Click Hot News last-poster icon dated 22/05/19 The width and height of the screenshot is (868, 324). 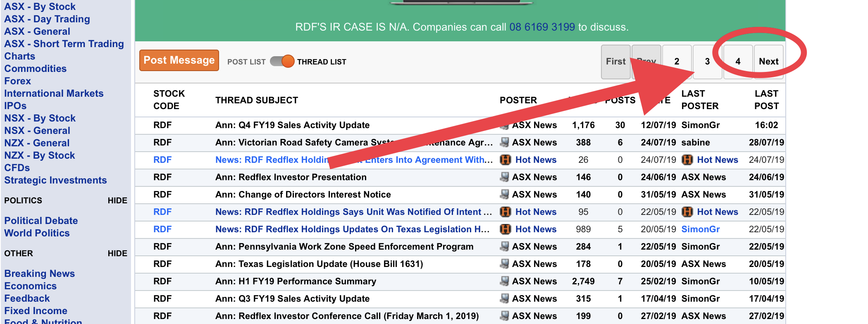687,212
